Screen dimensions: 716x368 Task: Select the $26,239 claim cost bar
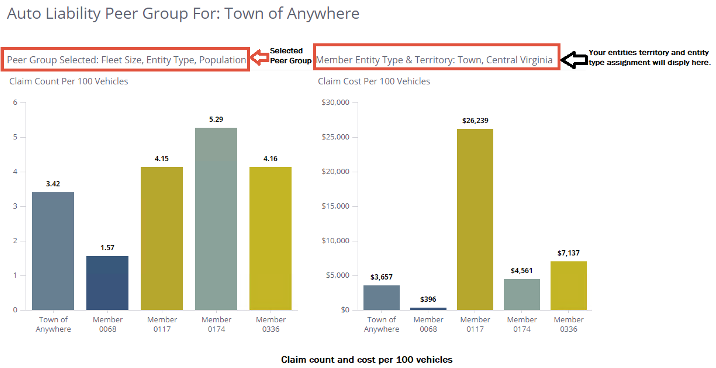[x=475, y=220]
